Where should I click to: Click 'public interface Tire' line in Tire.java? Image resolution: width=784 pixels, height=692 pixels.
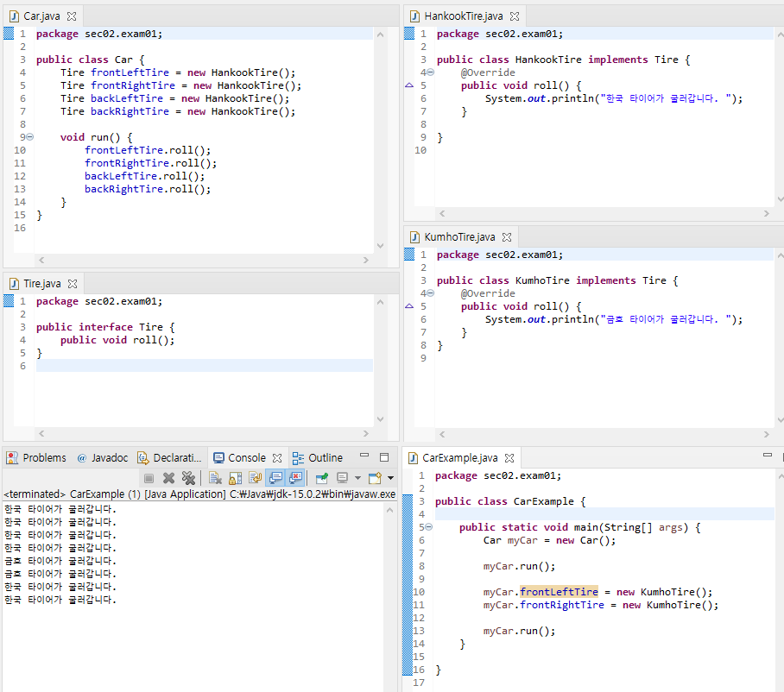tap(105, 327)
